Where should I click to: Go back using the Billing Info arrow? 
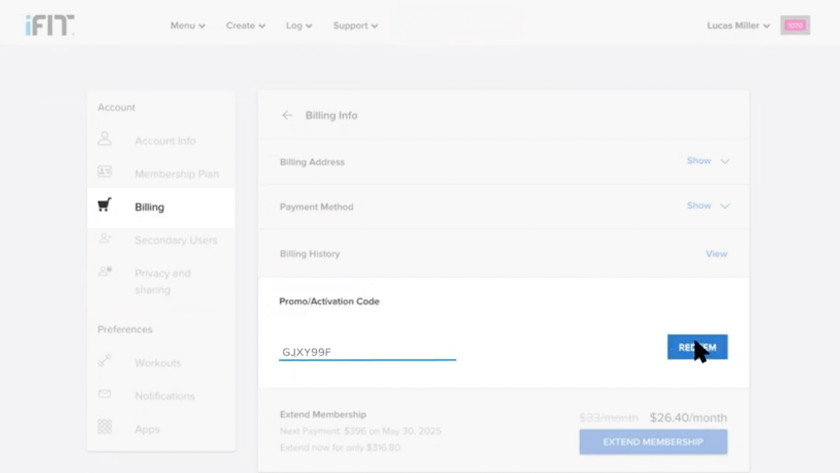tap(287, 116)
